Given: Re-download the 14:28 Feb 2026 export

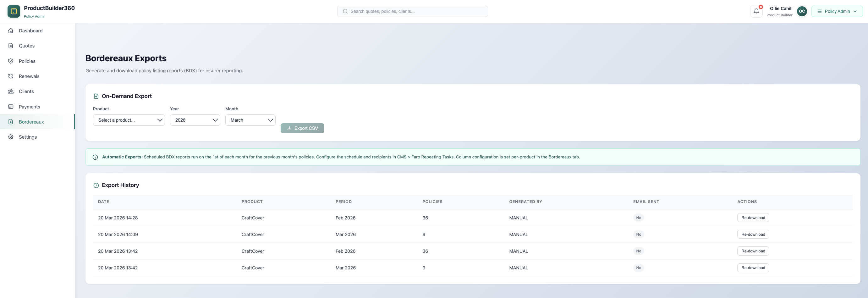Looking at the screenshot, I should point(753,218).
